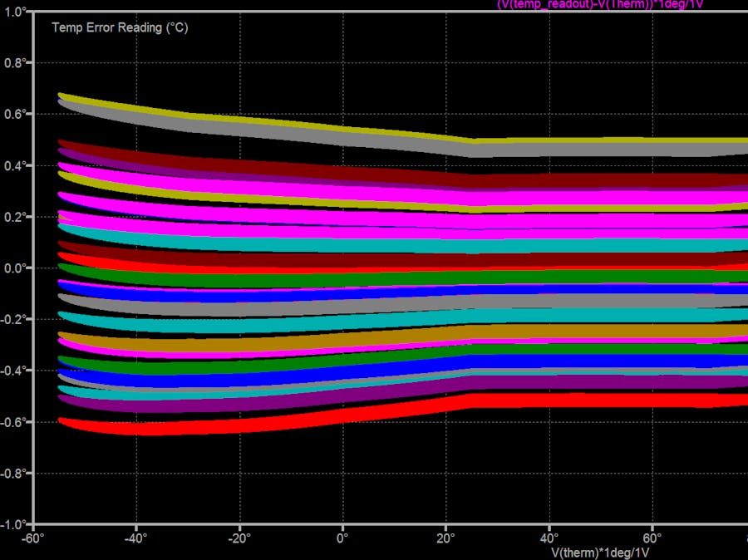Click the 40° horizontal axis tick label
This screenshot has width=748, height=560.
coord(549,538)
